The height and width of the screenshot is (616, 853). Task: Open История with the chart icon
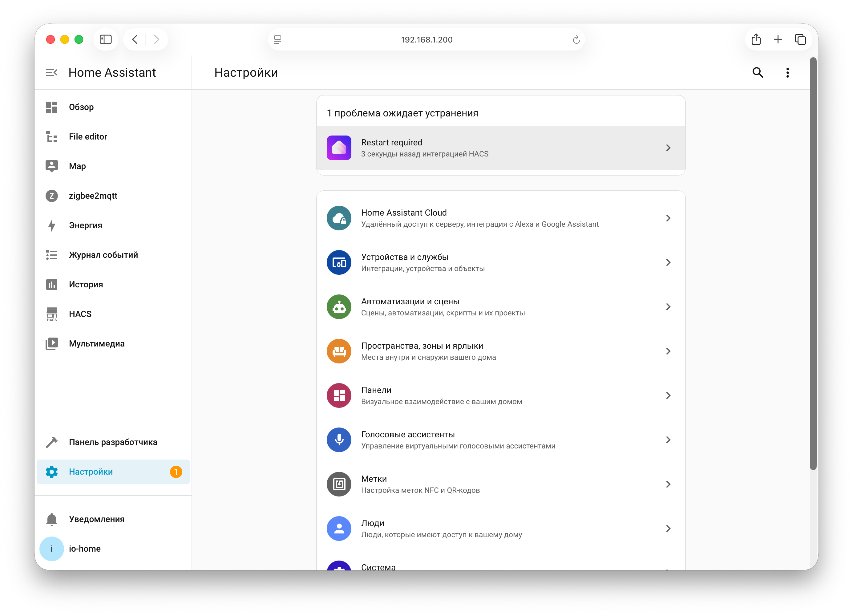point(51,284)
